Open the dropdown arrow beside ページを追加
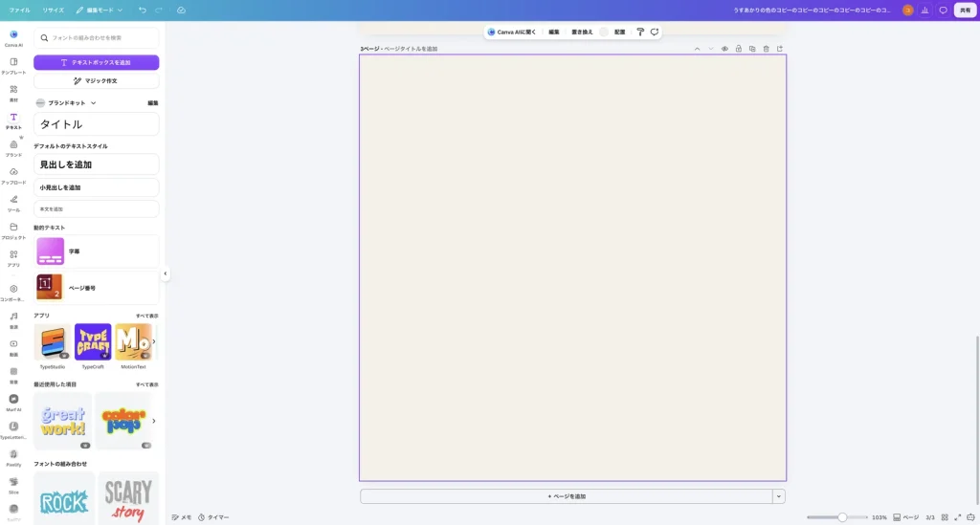The height and width of the screenshot is (525, 980). (779, 496)
